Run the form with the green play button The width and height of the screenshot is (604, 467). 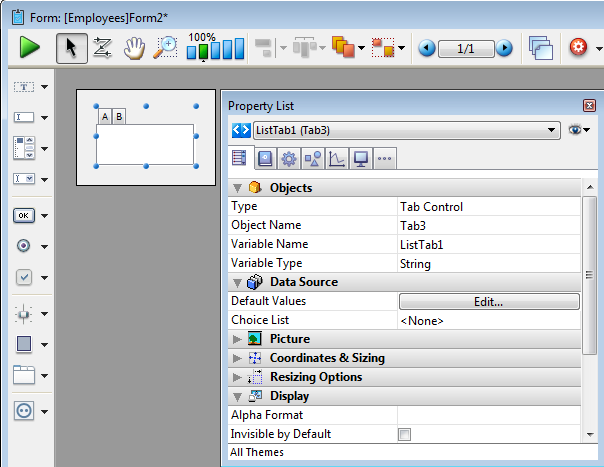[29, 47]
